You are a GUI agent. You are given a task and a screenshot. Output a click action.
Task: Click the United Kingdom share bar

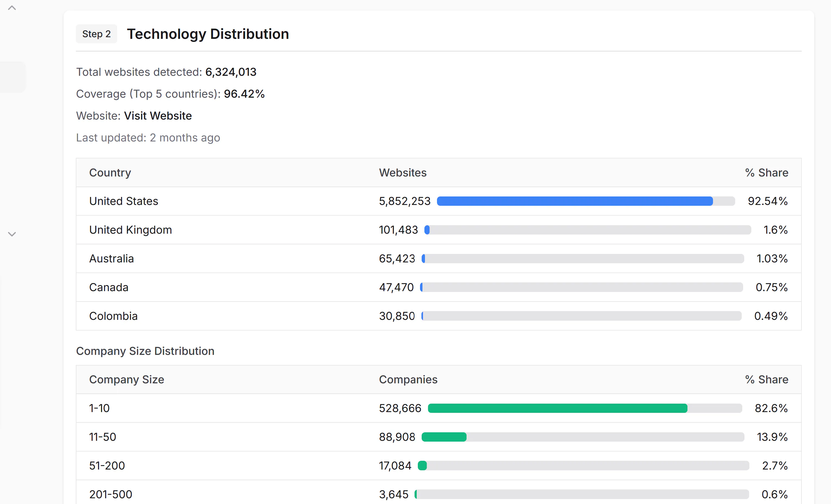[x=588, y=230]
